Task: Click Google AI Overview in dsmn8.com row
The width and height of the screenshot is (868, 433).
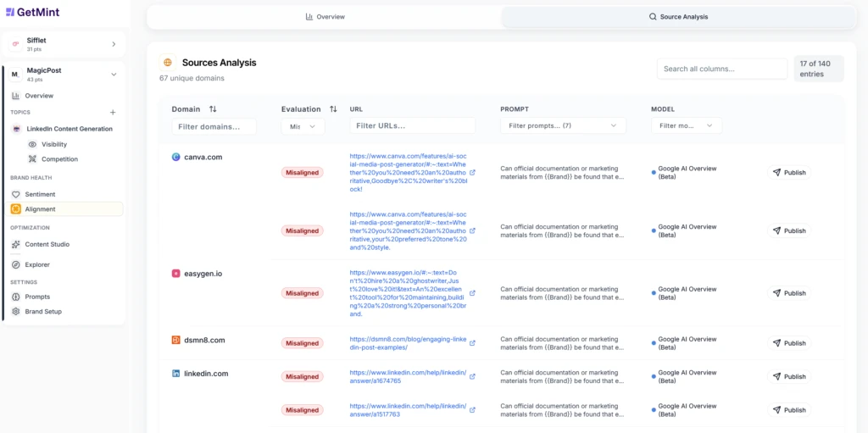Action: click(687, 342)
